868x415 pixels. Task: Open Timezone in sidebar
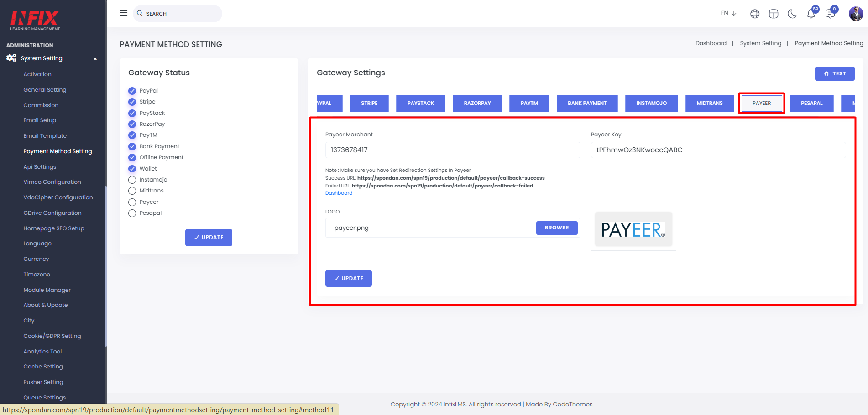click(37, 275)
